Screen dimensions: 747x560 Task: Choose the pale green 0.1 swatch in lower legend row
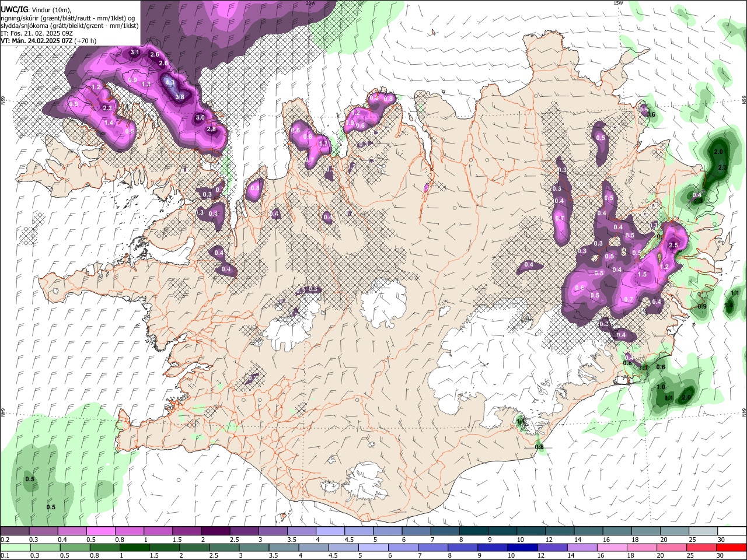click(15, 548)
